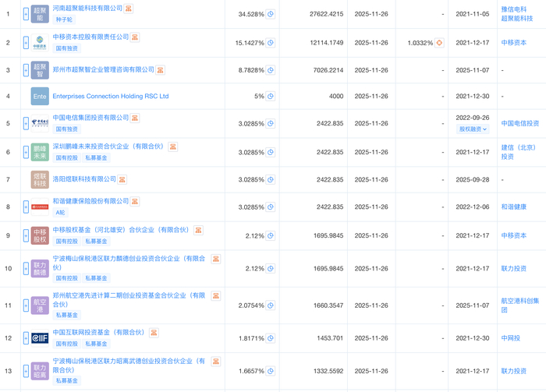Viewport: 546px width, 392px height.
Task: Click pie chart icon beside 1.8171% share
Action: (x=271, y=338)
